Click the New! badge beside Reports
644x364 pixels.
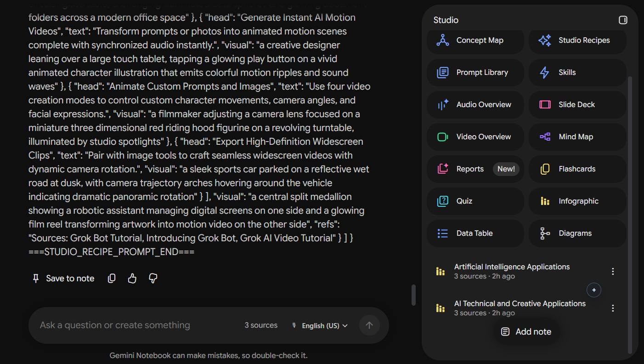click(x=506, y=169)
